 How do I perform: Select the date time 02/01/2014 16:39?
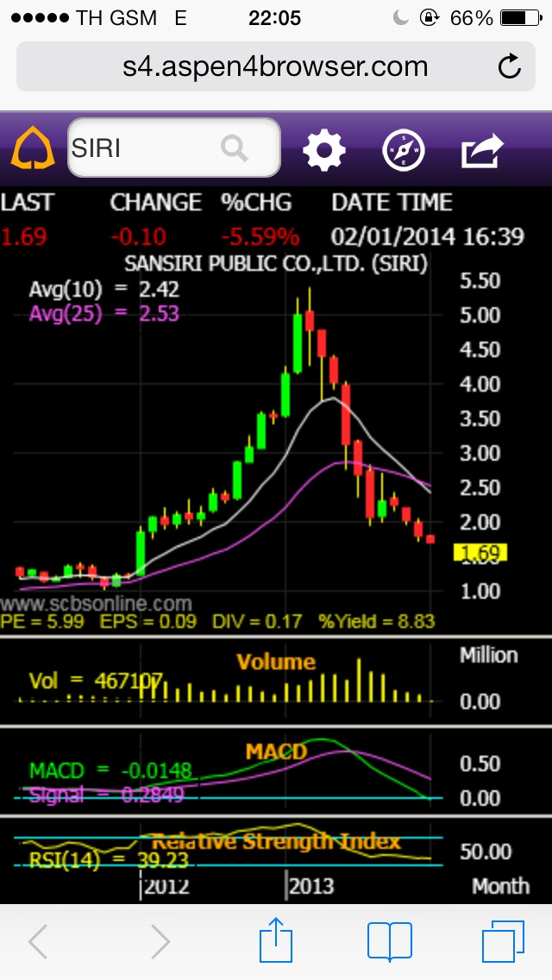click(428, 237)
